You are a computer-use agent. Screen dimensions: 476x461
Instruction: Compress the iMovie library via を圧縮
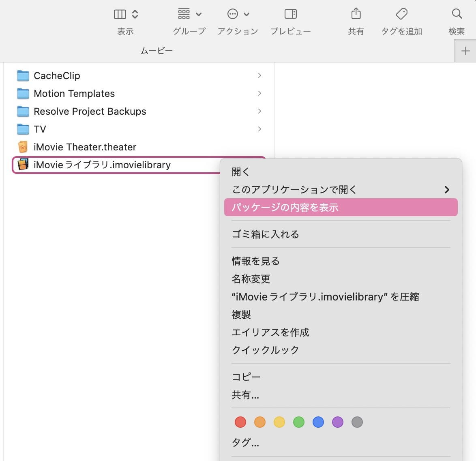pyautogui.click(x=341, y=296)
